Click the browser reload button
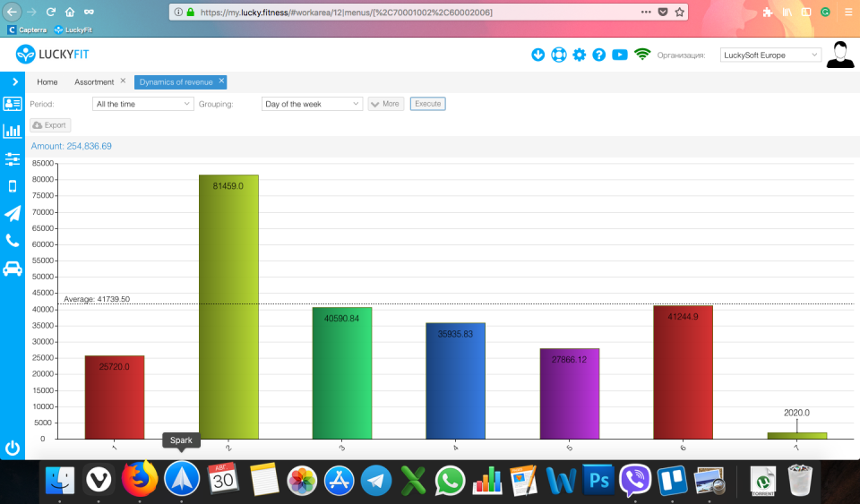 pos(50,12)
